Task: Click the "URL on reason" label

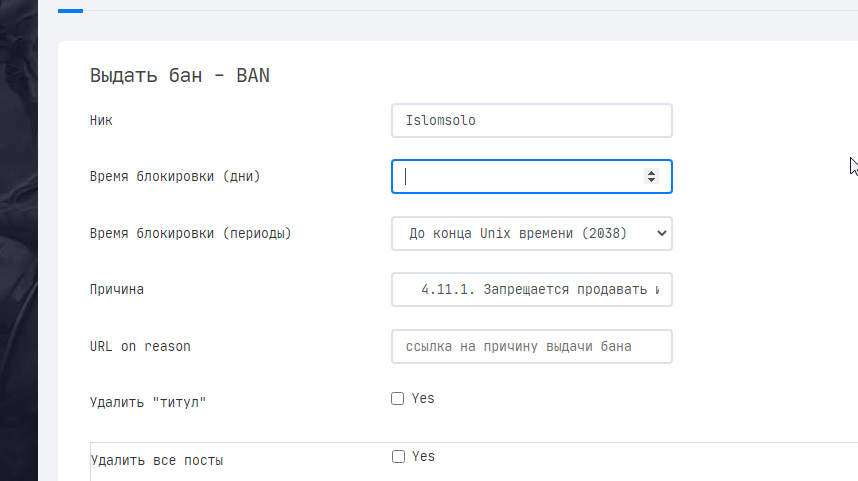Action: tap(140, 346)
